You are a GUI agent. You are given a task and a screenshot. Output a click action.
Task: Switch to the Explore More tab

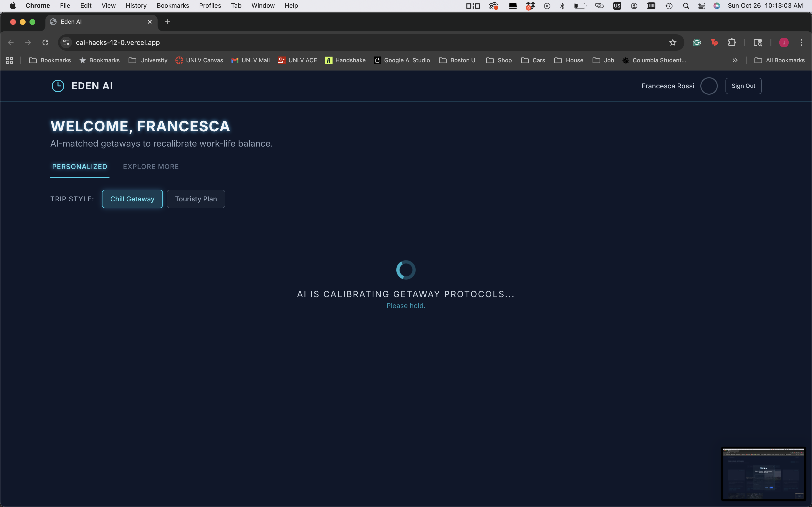pos(151,167)
